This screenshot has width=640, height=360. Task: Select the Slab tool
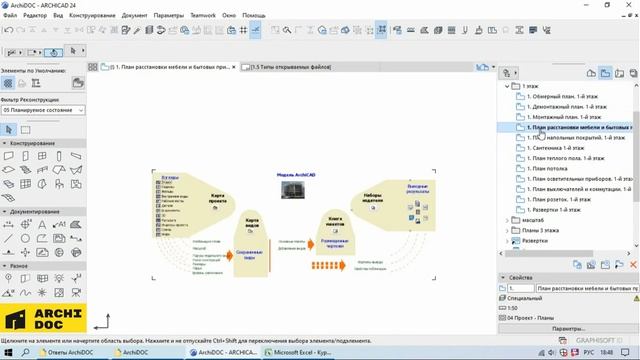(x=8, y=170)
